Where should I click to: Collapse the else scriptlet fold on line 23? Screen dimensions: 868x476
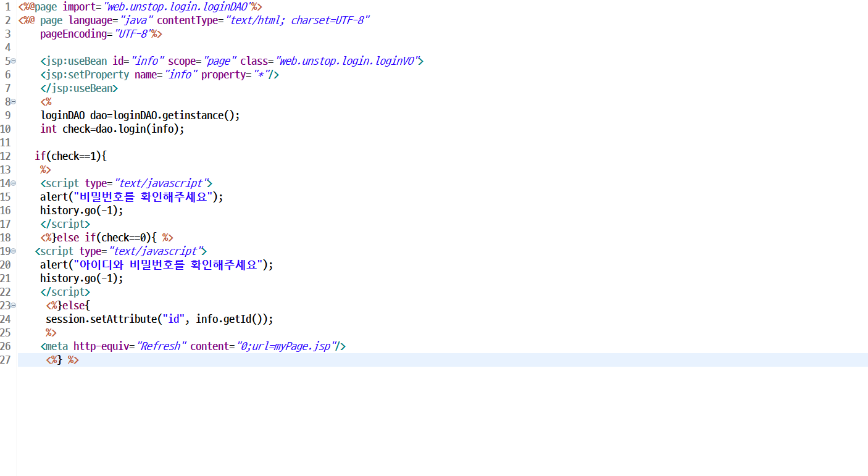tap(14, 306)
